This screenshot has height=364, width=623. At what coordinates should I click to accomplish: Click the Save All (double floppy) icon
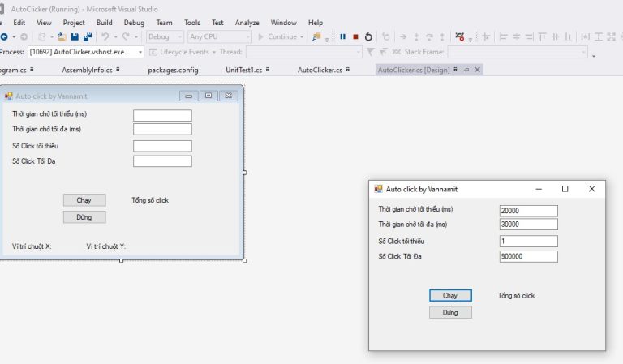click(88, 37)
